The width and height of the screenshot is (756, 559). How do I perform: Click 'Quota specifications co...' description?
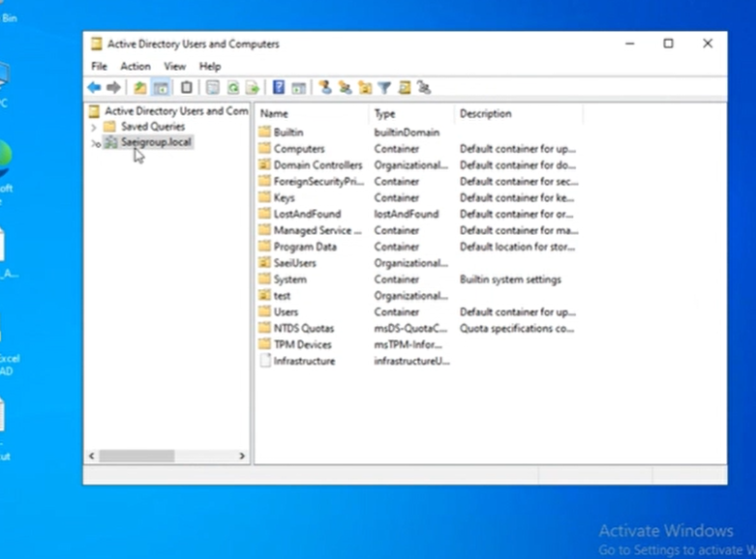coord(516,328)
